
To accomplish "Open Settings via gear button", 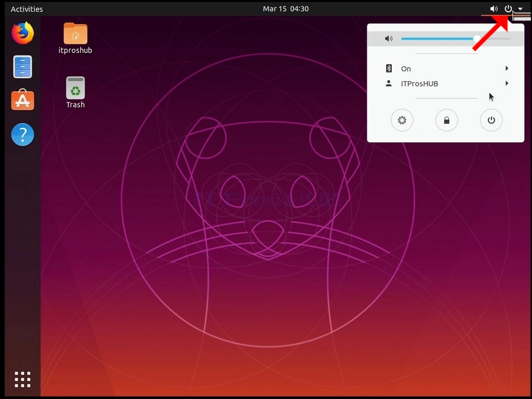I will tap(402, 120).
